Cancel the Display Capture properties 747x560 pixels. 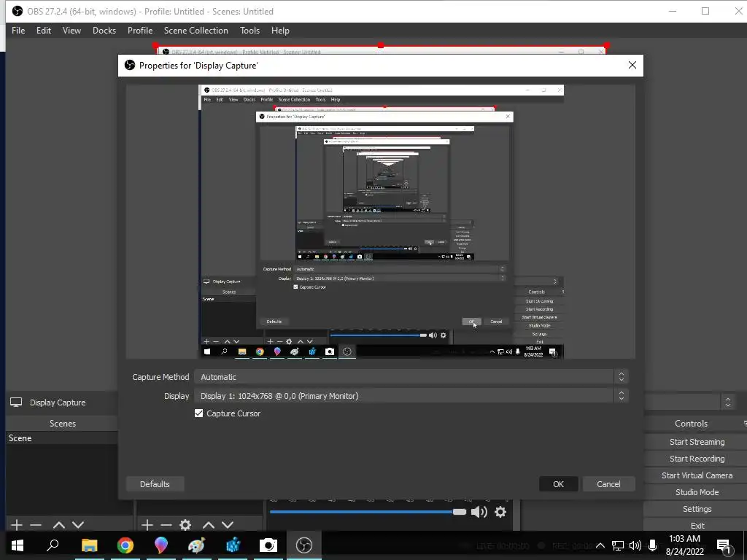(608, 484)
